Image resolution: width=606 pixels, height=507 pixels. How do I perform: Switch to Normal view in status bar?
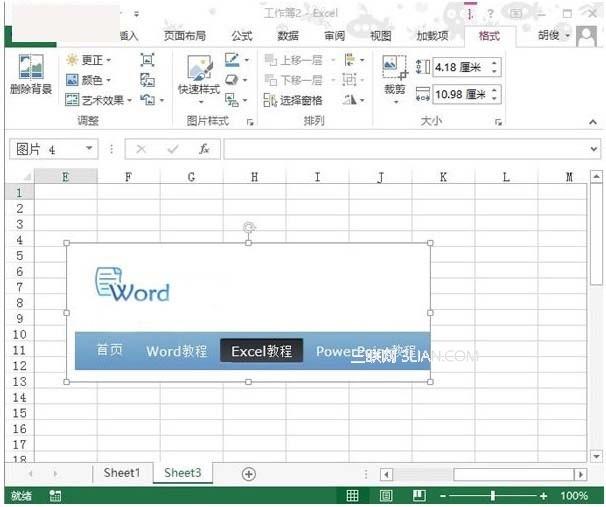coord(352,495)
